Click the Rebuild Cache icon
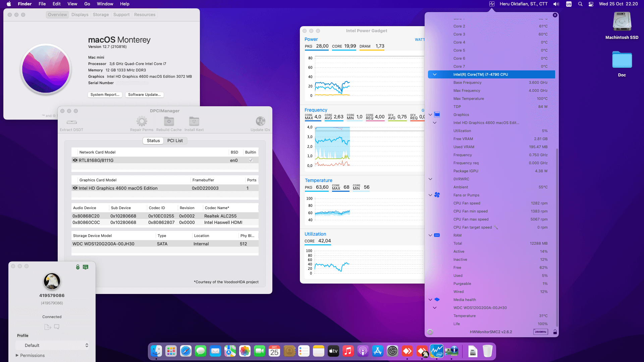This screenshot has width=644, height=362. tap(169, 121)
